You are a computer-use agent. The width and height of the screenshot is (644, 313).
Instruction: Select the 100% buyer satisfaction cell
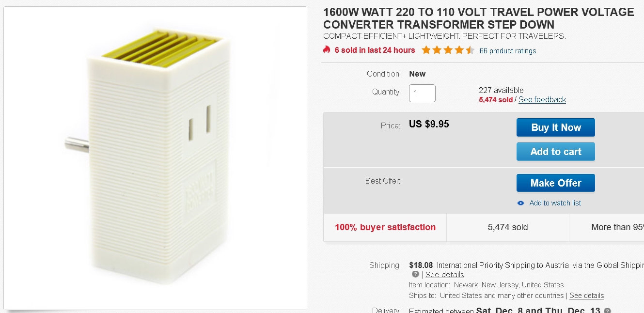(x=385, y=227)
